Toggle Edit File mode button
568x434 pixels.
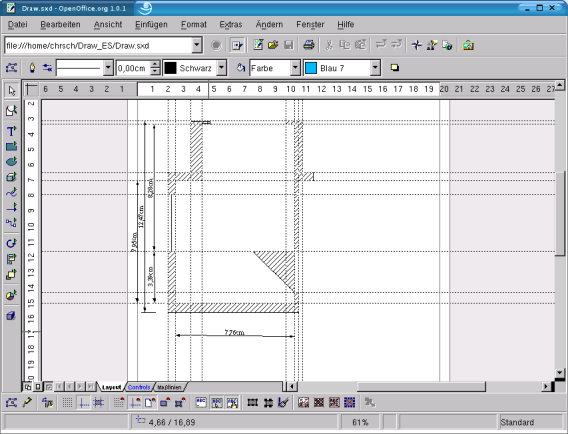coord(237,45)
